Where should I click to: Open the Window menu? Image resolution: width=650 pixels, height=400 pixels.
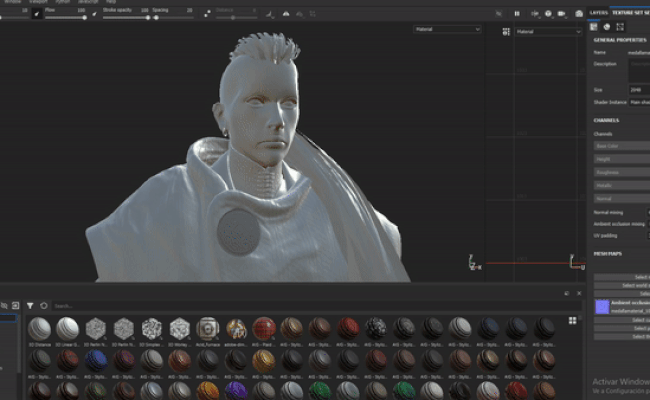click(x=13, y=2)
